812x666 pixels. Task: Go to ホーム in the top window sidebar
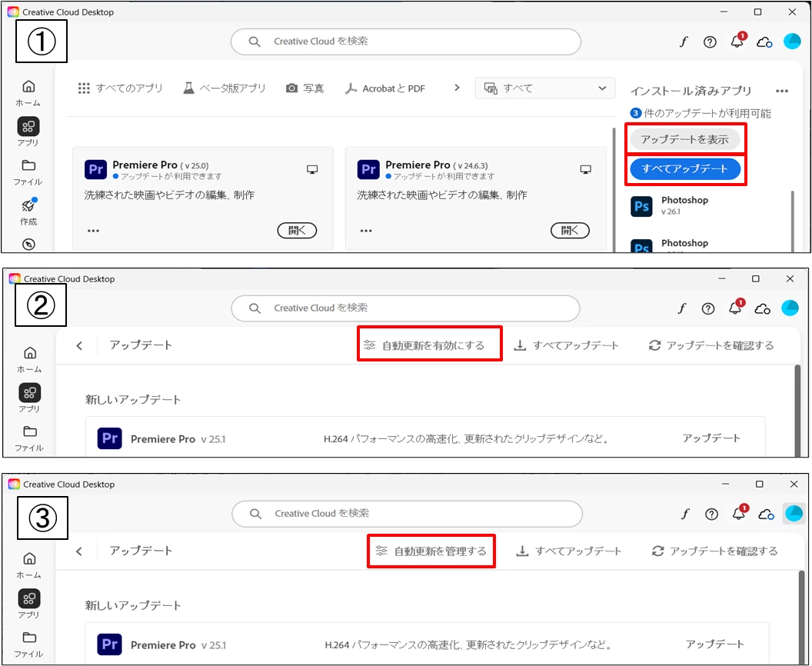click(28, 93)
